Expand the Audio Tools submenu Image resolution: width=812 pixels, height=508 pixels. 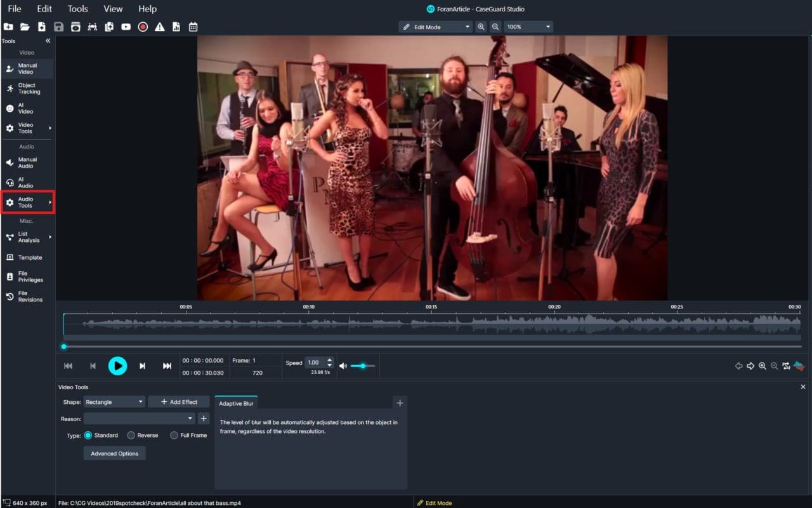click(50, 202)
